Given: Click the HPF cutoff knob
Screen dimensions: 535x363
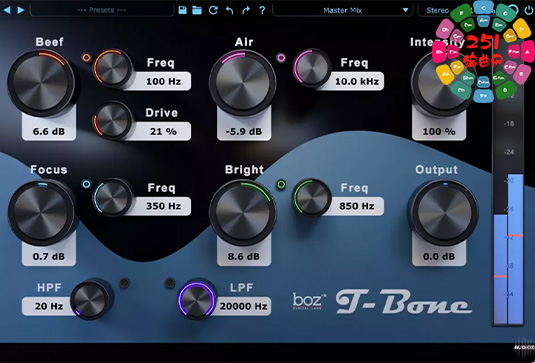Looking at the screenshot, I should pyautogui.click(x=90, y=300).
